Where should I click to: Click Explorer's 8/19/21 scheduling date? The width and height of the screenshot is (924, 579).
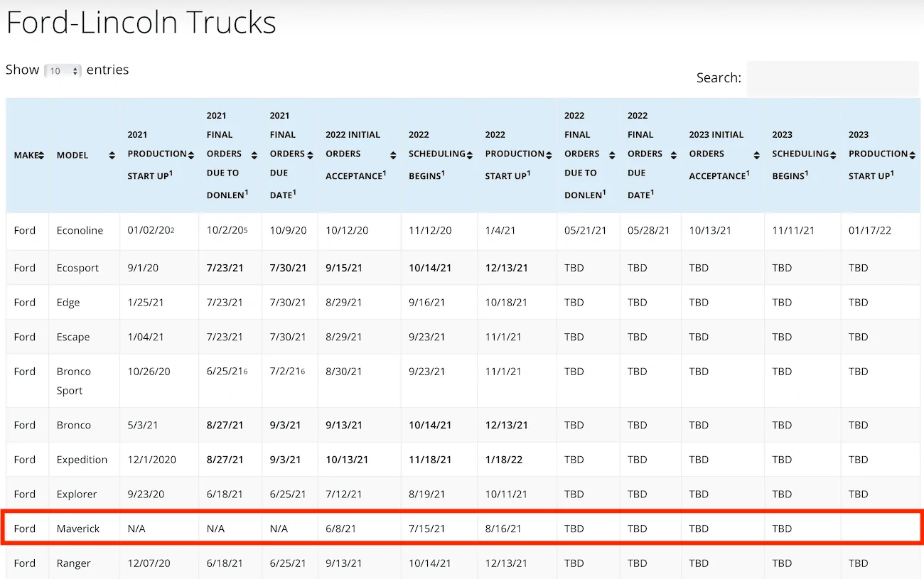coord(427,494)
